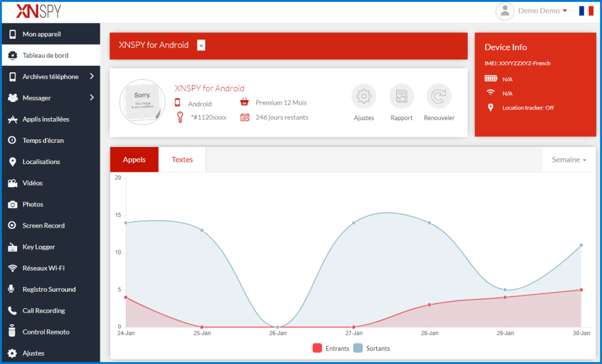
Task: Click the user avatar icon
Action: point(505,11)
